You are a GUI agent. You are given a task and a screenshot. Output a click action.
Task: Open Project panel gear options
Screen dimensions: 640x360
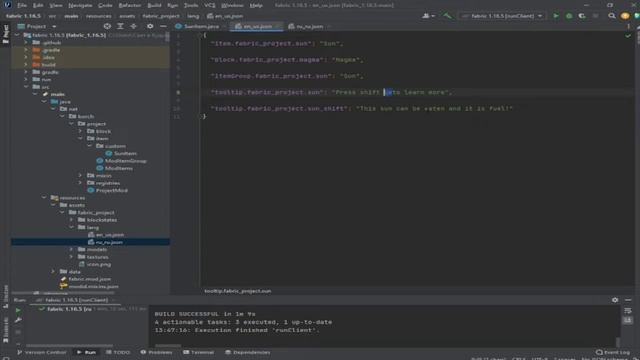pyautogui.click(x=150, y=26)
